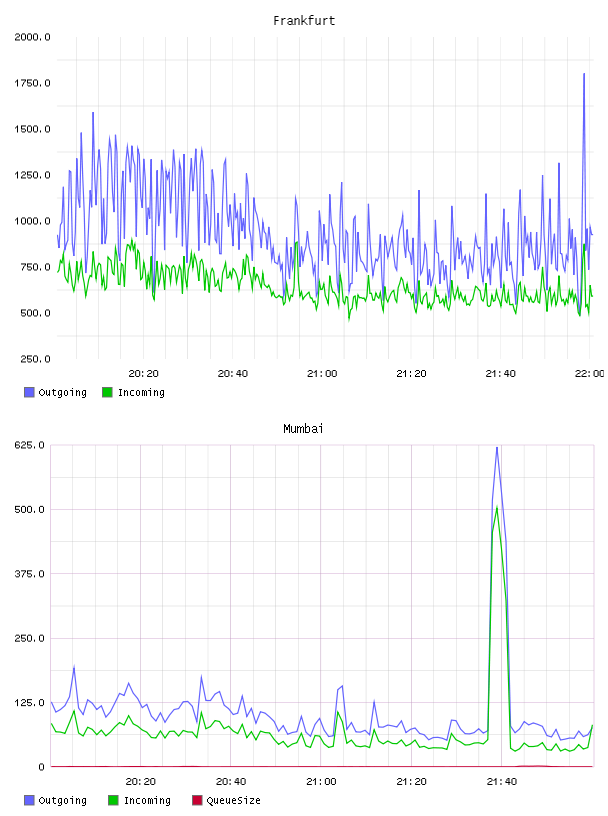Click the 250.0 y-axis label on Mumbai chart
Viewport: 608px width, 816px height.
pos(29,638)
